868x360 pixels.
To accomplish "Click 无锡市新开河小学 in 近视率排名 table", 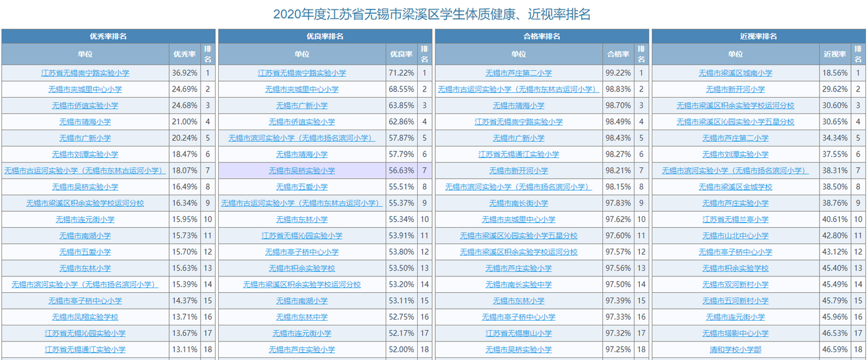I will click(x=735, y=89).
